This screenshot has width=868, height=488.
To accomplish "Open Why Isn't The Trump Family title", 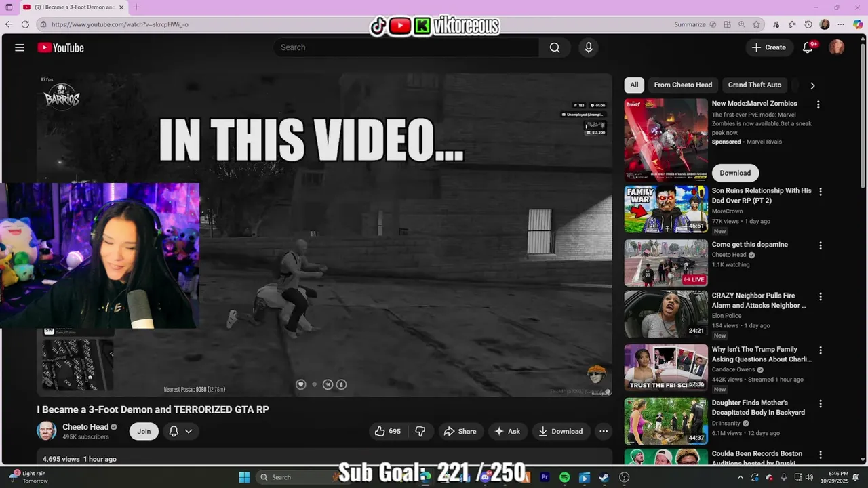I will point(762,354).
